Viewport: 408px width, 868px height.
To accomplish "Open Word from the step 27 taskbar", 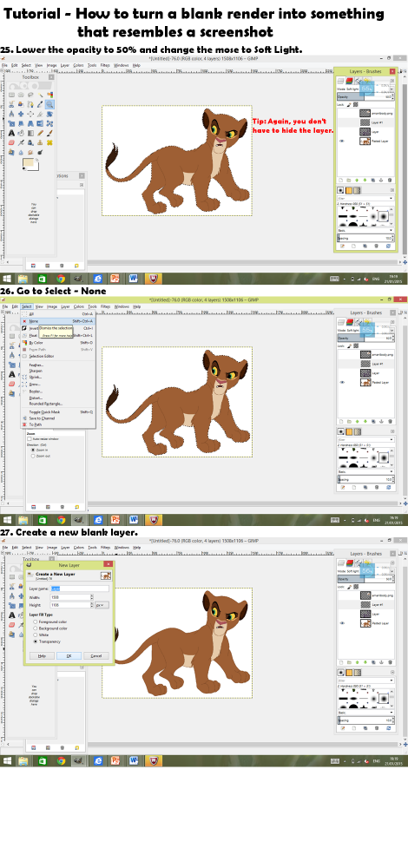I will pyautogui.click(x=134, y=760).
